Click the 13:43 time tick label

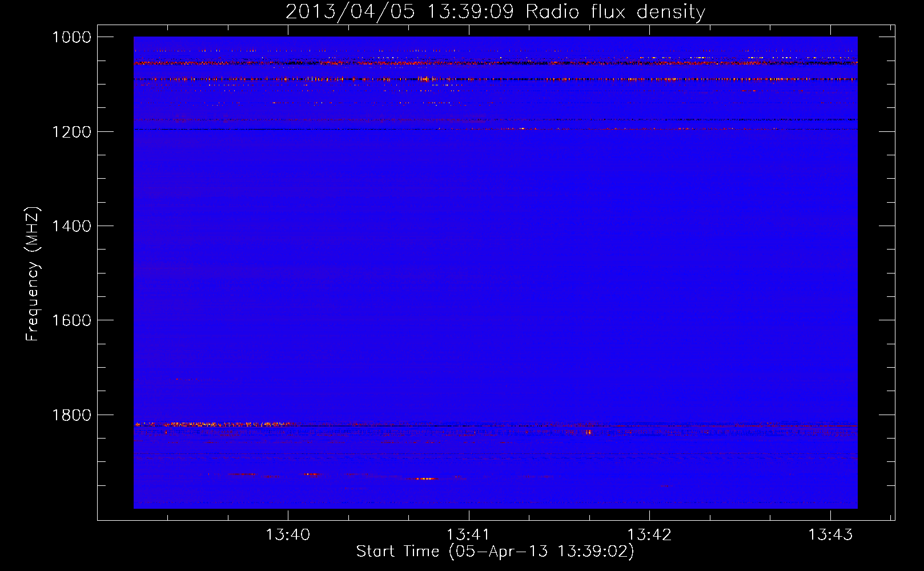(830, 535)
